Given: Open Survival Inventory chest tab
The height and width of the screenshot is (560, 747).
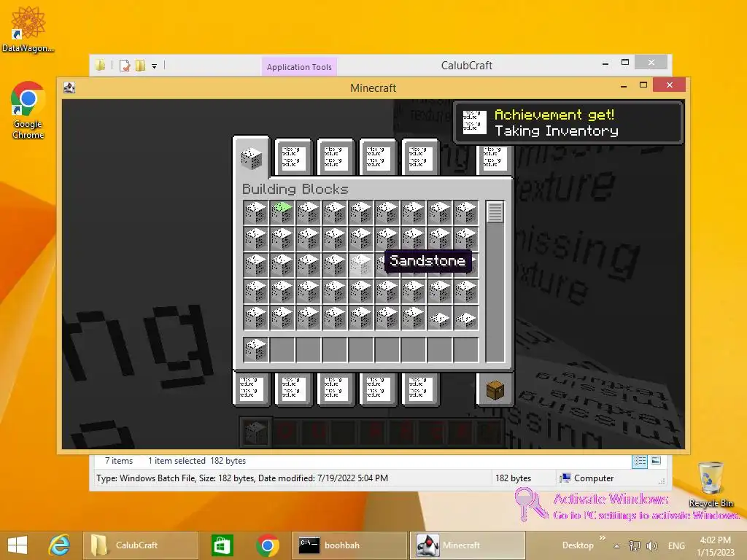Looking at the screenshot, I should [495, 389].
